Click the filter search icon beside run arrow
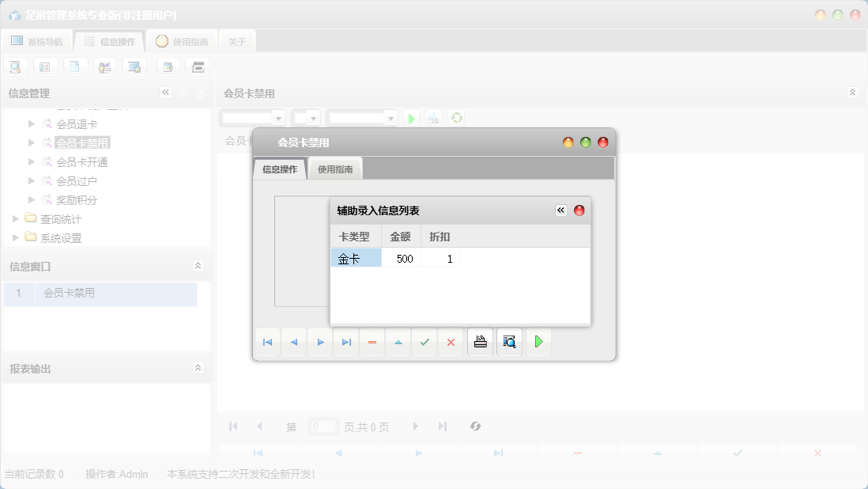 click(433, 118)
